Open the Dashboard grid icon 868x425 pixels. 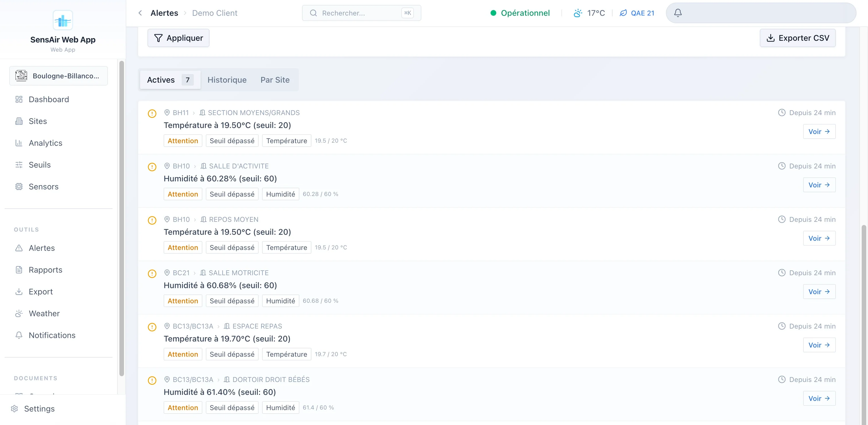(x=19, y=99)
